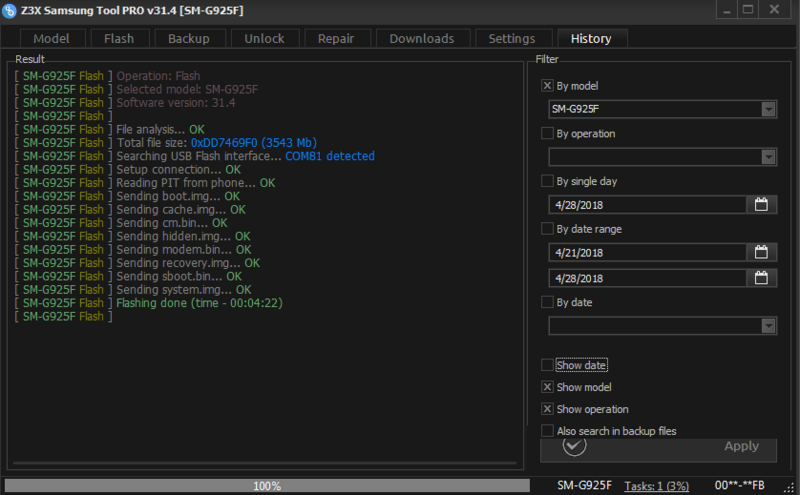Screen dimensions: 800x495
Task: Open the Settings tab
Action: 512,39
